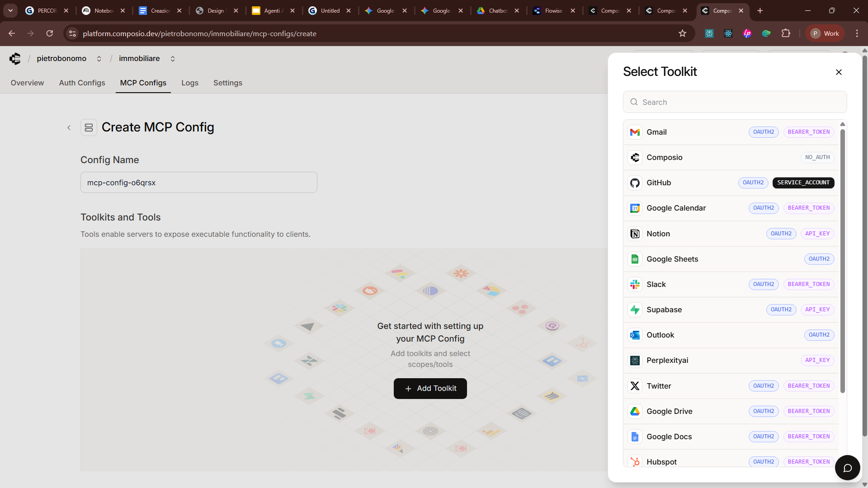Open the Logs tab
This screenshot has width=868, height=488.
pyautogui.click(x=189, y=83)
